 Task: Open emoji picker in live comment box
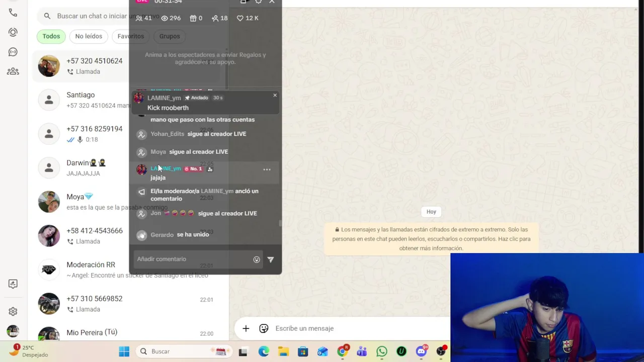click(x=257, y=259)
